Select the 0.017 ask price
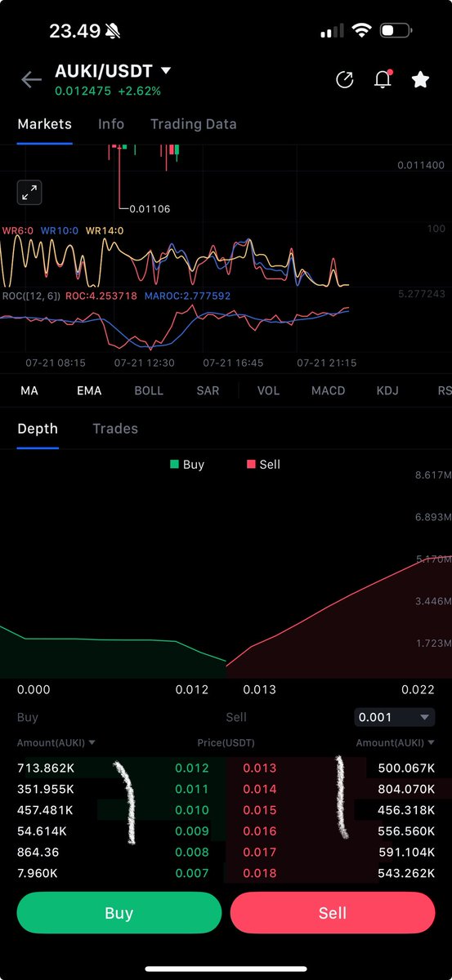Image resolution: width=452 pixels, height=980 pixels. pos(259,852)
